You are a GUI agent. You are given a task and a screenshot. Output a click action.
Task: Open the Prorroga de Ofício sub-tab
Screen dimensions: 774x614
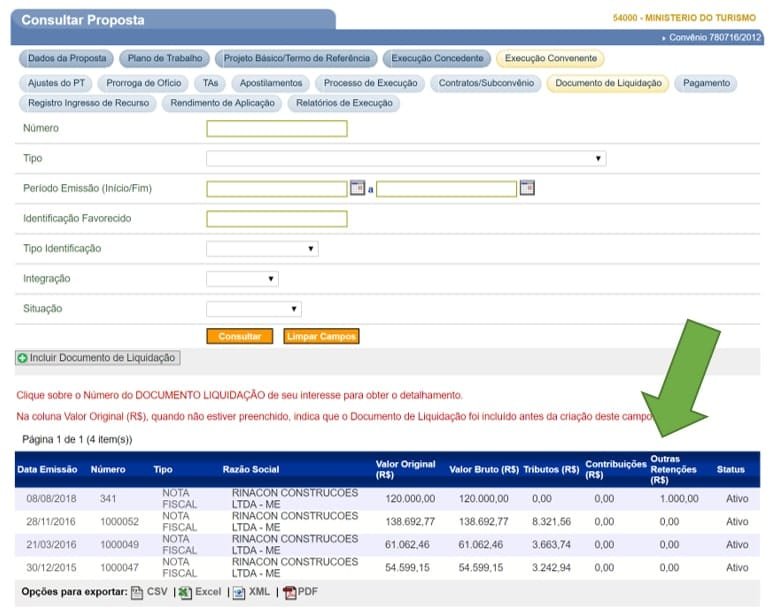[144, 83]
